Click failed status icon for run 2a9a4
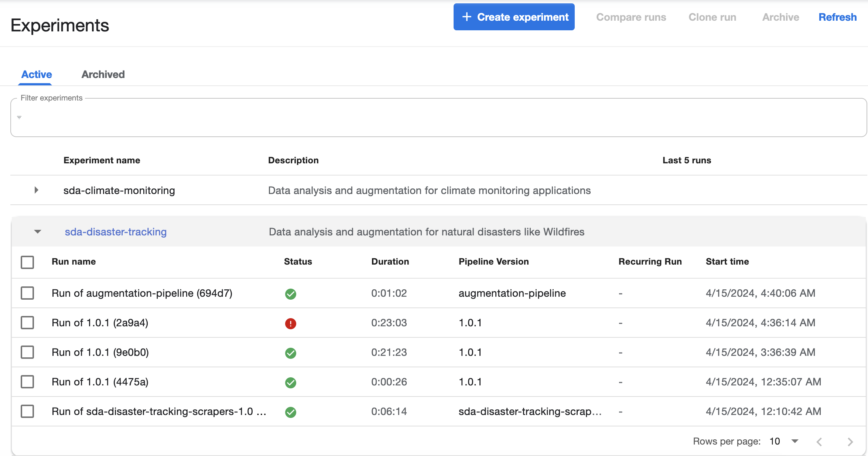 (x=291, y=323)
